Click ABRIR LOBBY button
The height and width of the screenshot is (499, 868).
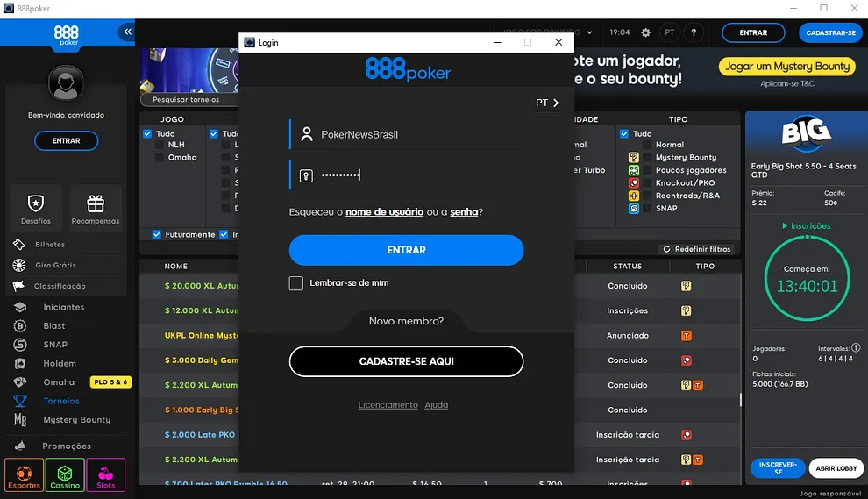[x=836, y=468]
